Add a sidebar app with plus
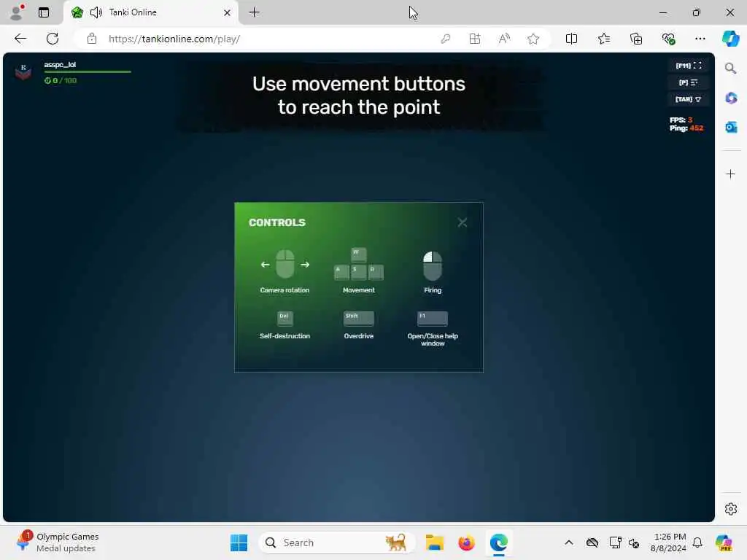 click(730, 174)
